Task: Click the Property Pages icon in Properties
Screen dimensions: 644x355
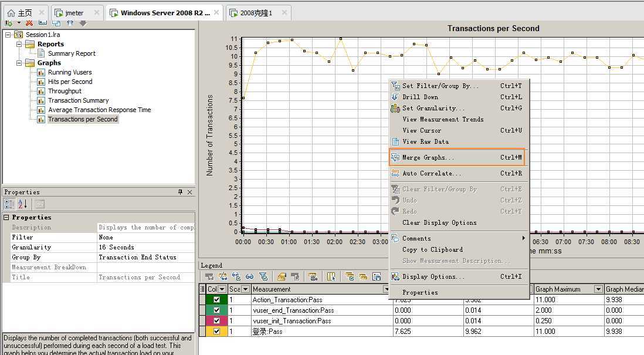Action: [40, 204]
